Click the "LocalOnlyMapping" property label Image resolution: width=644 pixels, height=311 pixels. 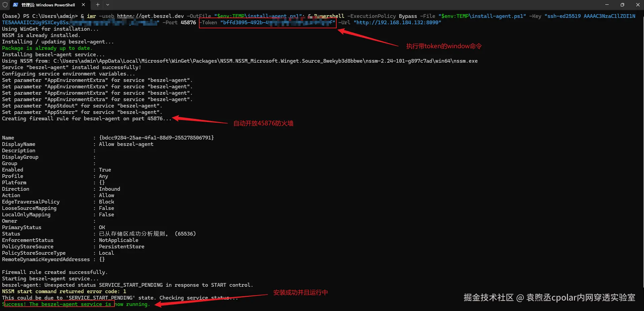tap(26, 215)
